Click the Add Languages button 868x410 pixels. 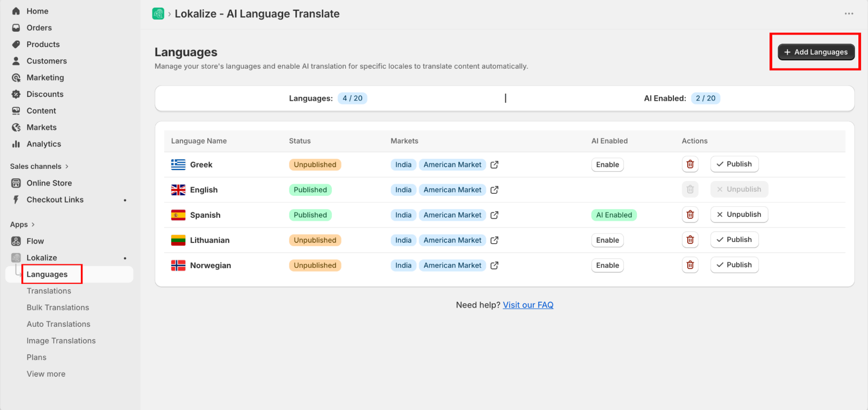(x=816, y=52)
